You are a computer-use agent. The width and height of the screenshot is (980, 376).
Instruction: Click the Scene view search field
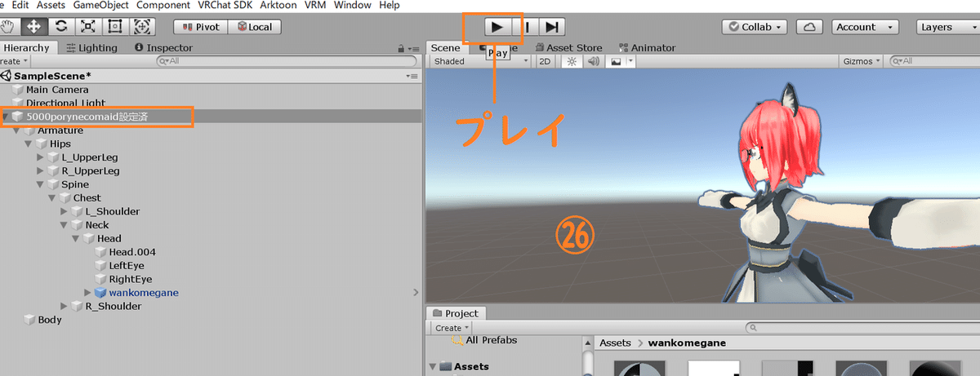[936, 61]
